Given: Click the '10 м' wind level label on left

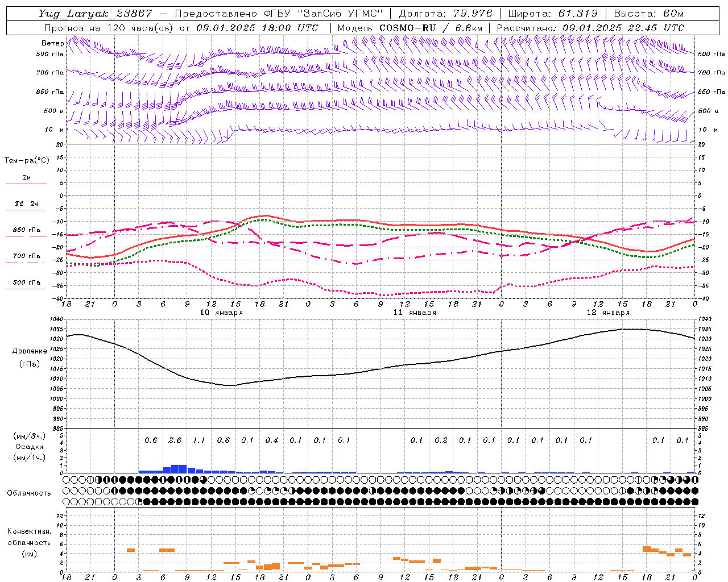Looking at the screenshot, I should (55, 130).
